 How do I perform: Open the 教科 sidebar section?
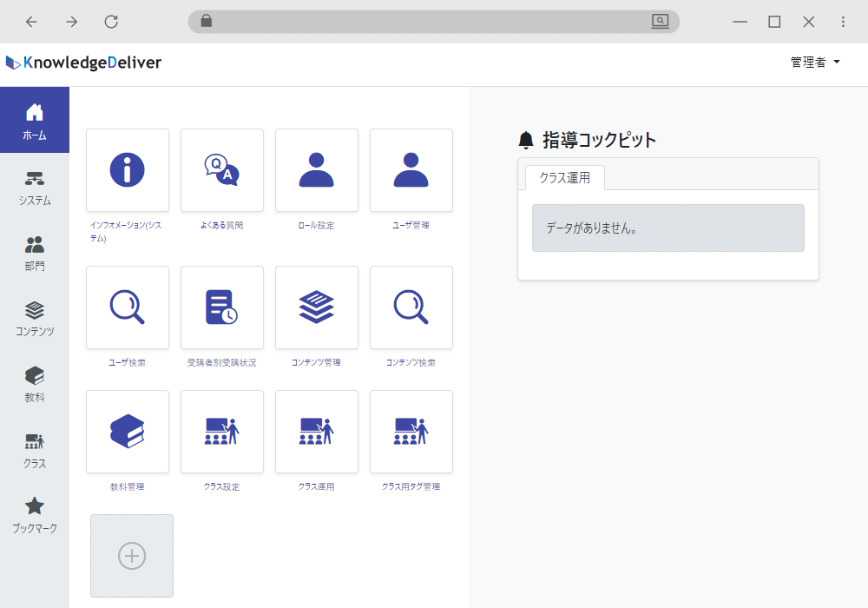coord(35,385)
